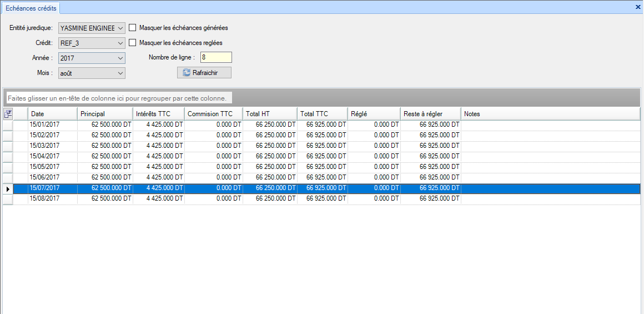Image resolution: width=644 pixels, height=314 pixels.
Task: Open the Entité juredique dropdown
Action: (x=120, y=28)
